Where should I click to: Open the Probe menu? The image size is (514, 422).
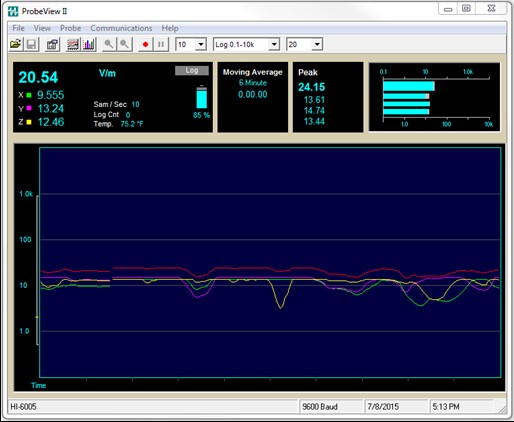[x=71, y=28]
